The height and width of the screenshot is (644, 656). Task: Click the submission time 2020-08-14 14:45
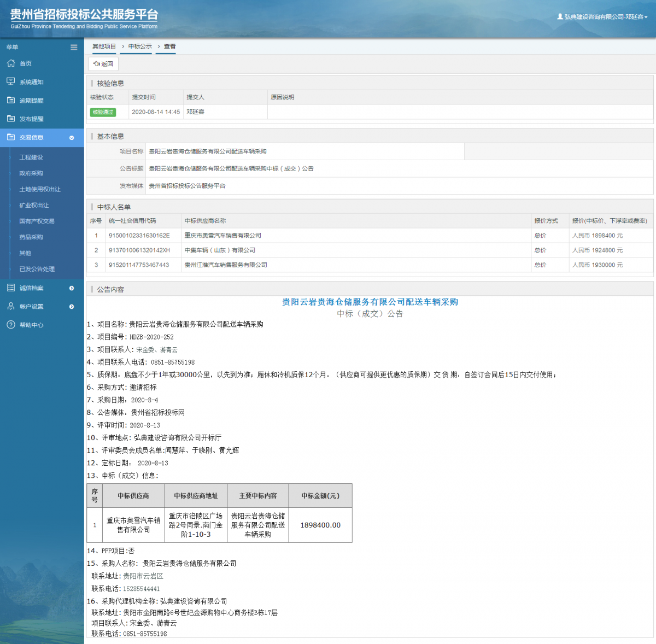(x=156, y=112)
